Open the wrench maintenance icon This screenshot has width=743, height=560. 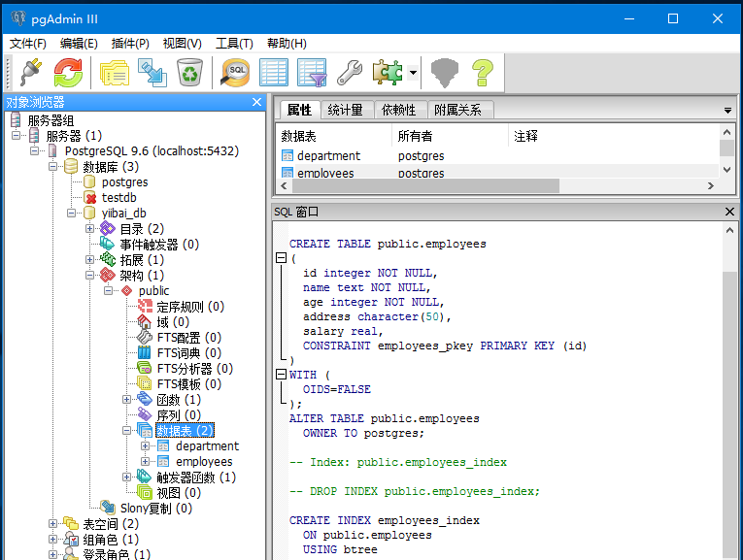point(350,73)
